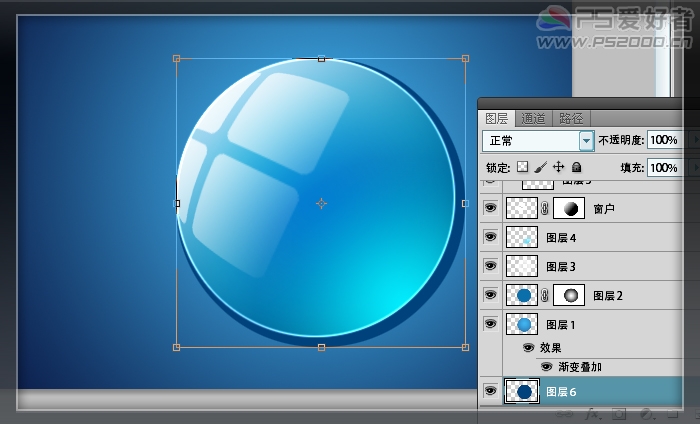Select the 图层 1 thumbnail
The height and width of the screenshot is (424, 700).
point(521,324)
